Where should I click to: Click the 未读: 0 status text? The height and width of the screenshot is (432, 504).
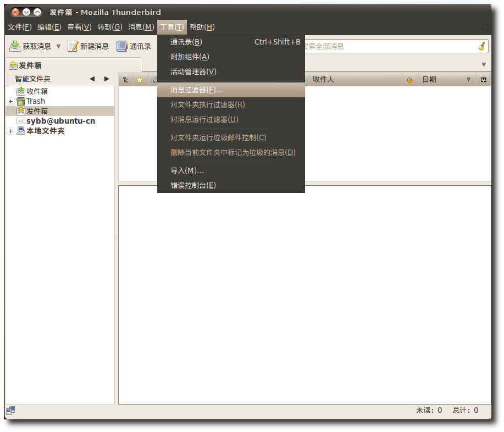[x=429, y=410]
